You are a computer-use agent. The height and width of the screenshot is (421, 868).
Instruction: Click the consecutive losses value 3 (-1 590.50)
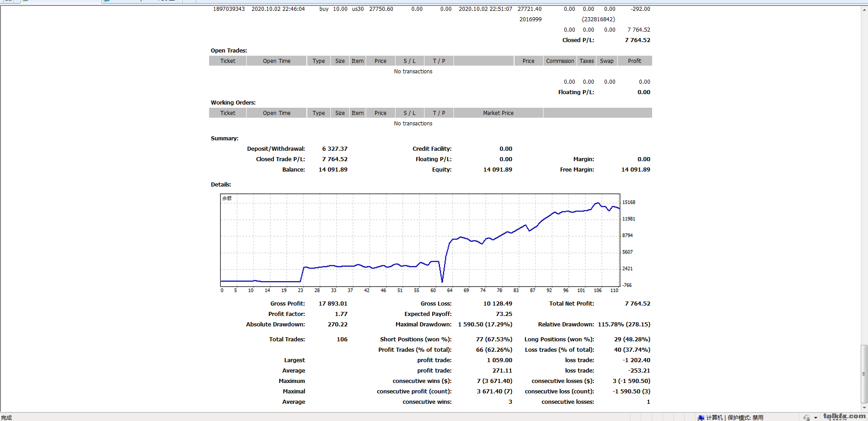(x=631, y=381)
